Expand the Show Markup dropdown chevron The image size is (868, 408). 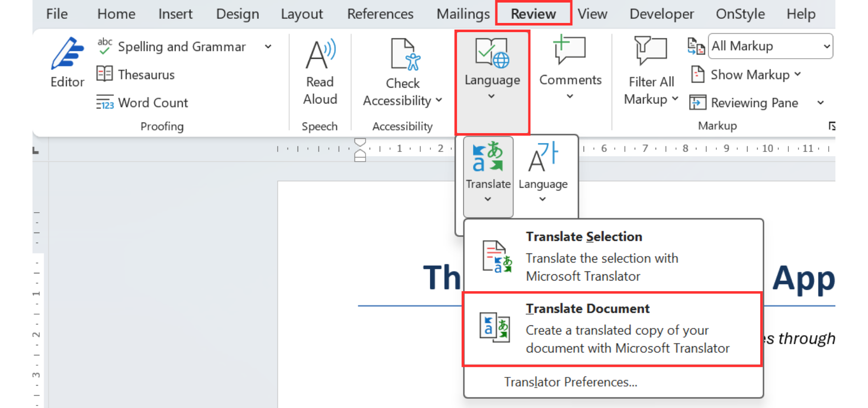[x=798, y=74]
